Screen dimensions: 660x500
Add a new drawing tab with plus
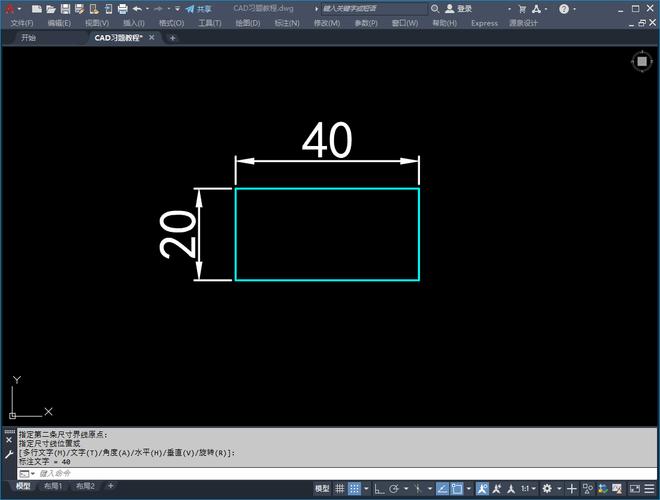pyautogui.click(x=173, y=38)
